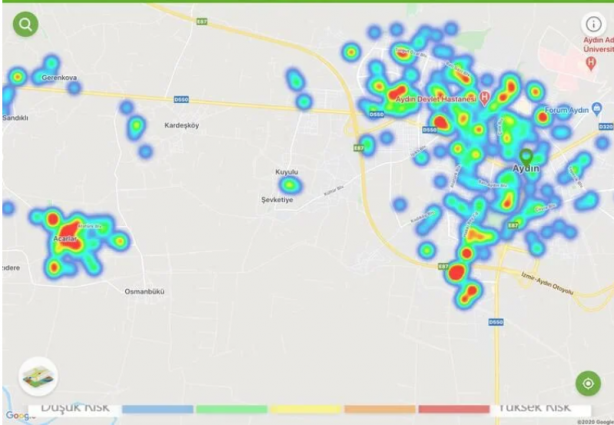Click the Google logo

[18, 416]
